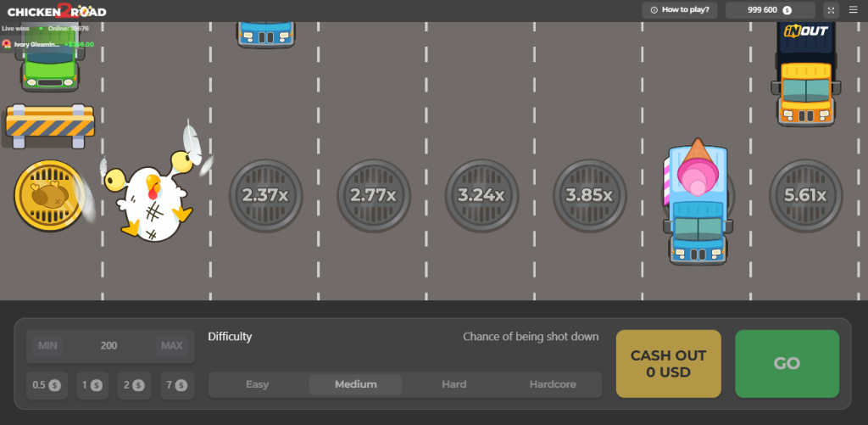Click the 2.37x manhole multiplier
868x425 pixels.
tap(265, 196)
